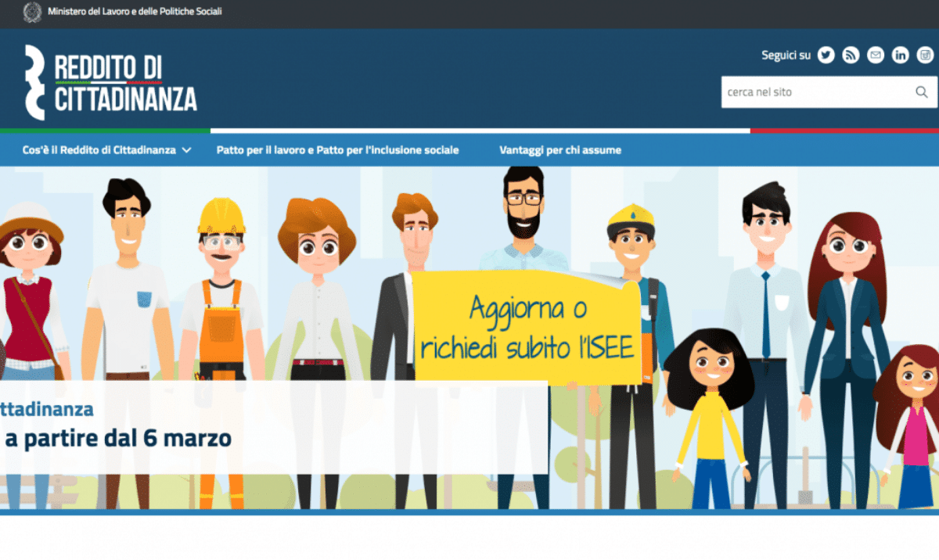Open Ministero del Lavoro e delle Politiche Sociali link
Image resolution: width=939 pixels, height=560 pixels.
(x=135, y=13)
